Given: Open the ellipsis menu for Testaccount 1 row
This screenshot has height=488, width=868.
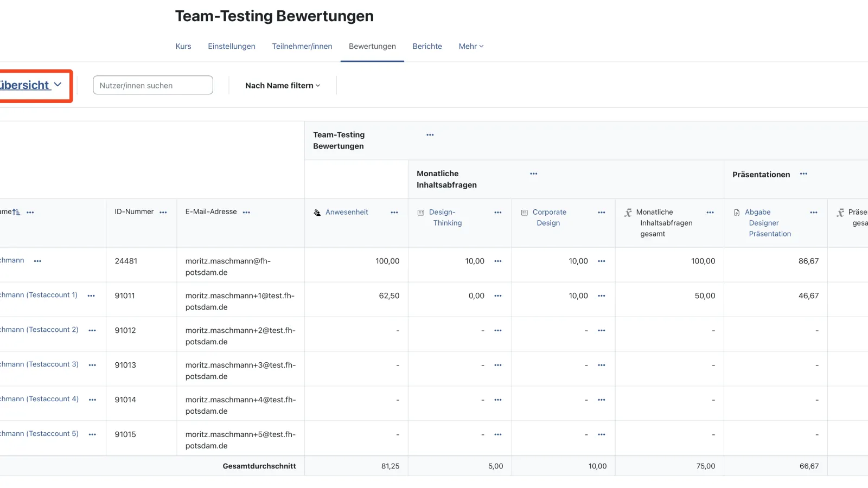Looking at the screenshot, I should coord(92,296).
